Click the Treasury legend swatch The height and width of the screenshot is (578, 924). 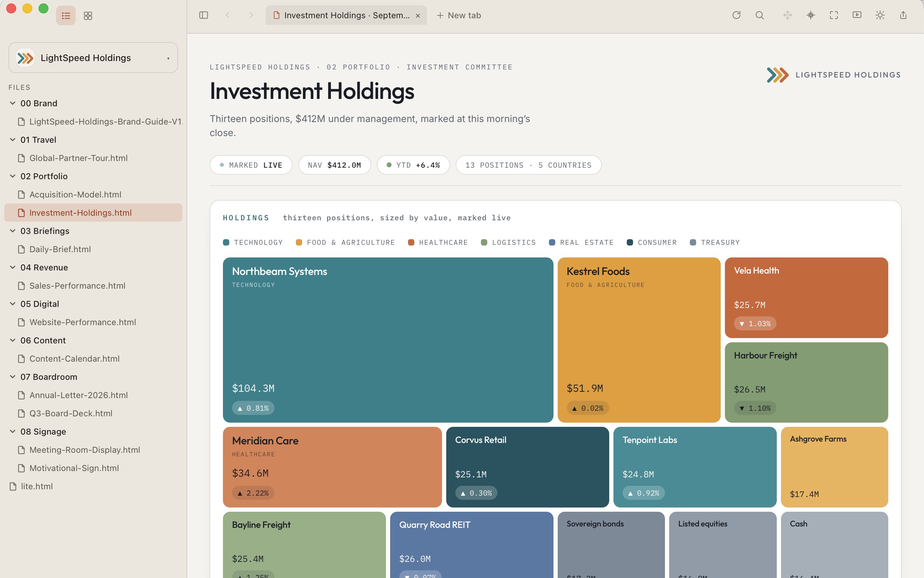coord(693,242)
